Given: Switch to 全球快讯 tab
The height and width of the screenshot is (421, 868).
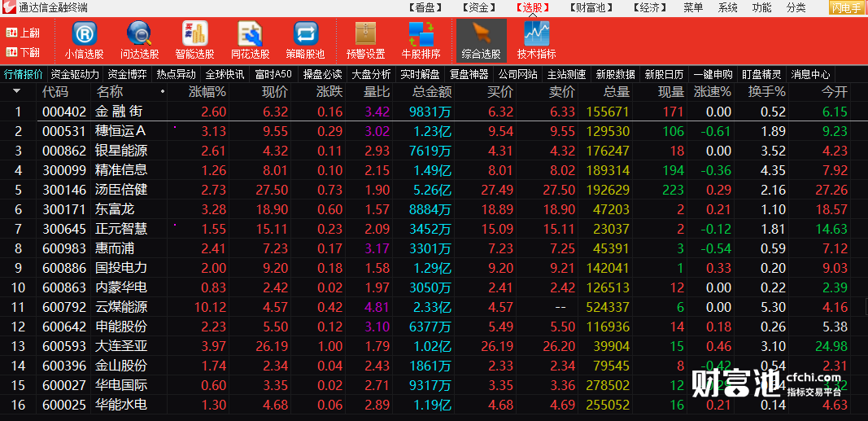Looking at the screenshot, I should (x=225, y=75).
